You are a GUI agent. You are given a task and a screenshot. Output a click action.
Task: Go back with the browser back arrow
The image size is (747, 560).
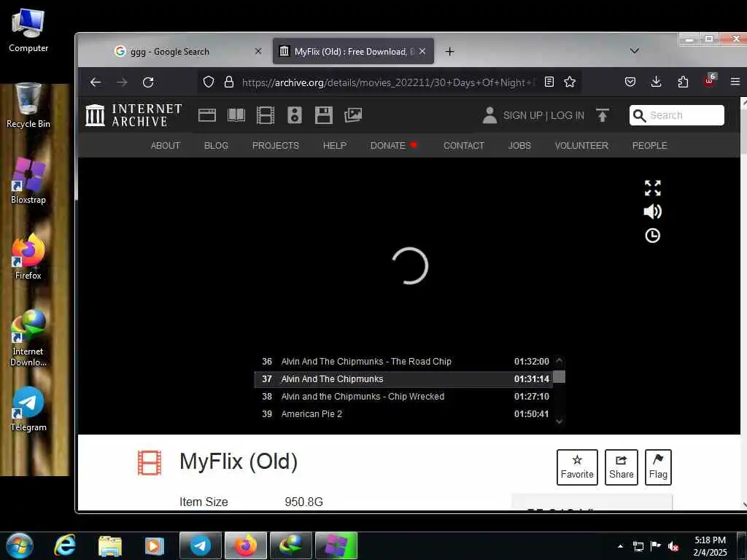(96, 82)
